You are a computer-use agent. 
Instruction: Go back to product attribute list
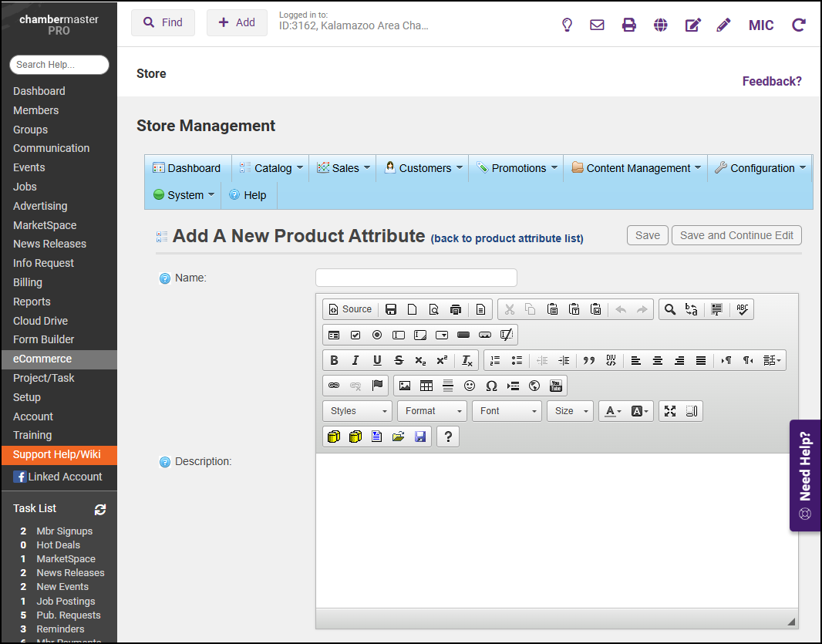507,238
